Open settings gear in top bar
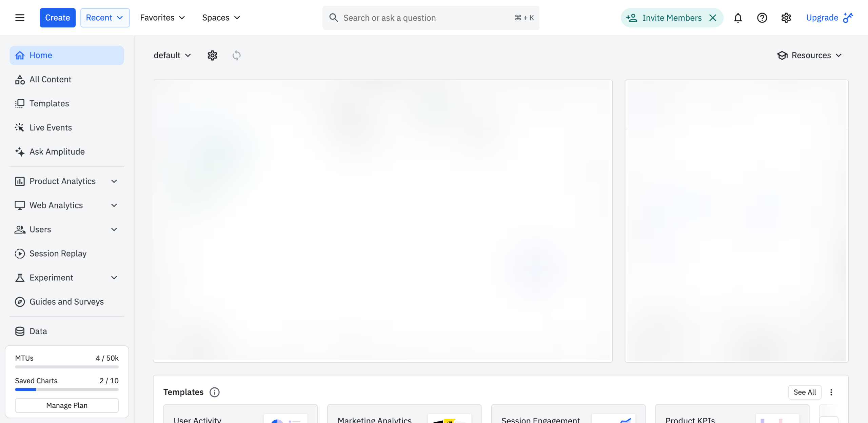The width and height of the screenshot is (868, 423). point(786,18)
